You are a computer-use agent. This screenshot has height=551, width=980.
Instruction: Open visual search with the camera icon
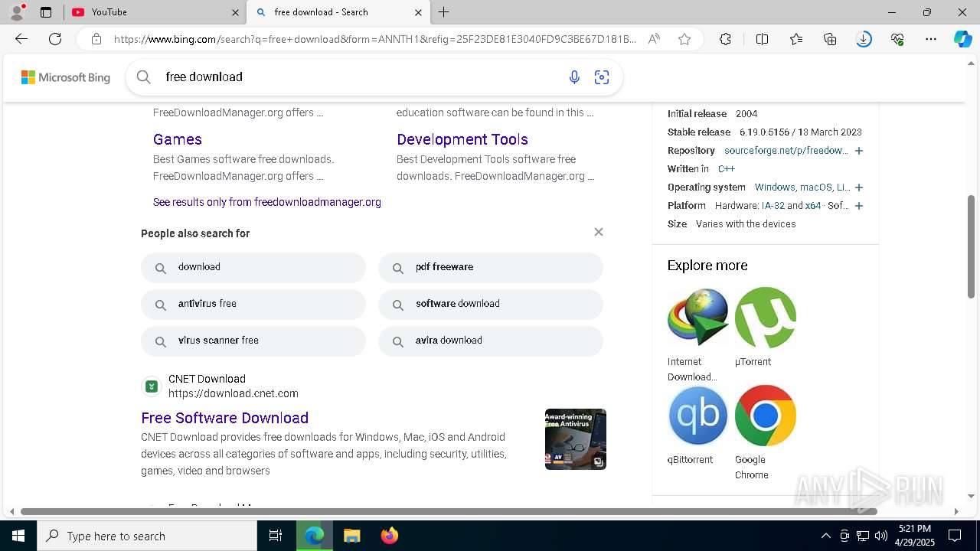point(602,77)
